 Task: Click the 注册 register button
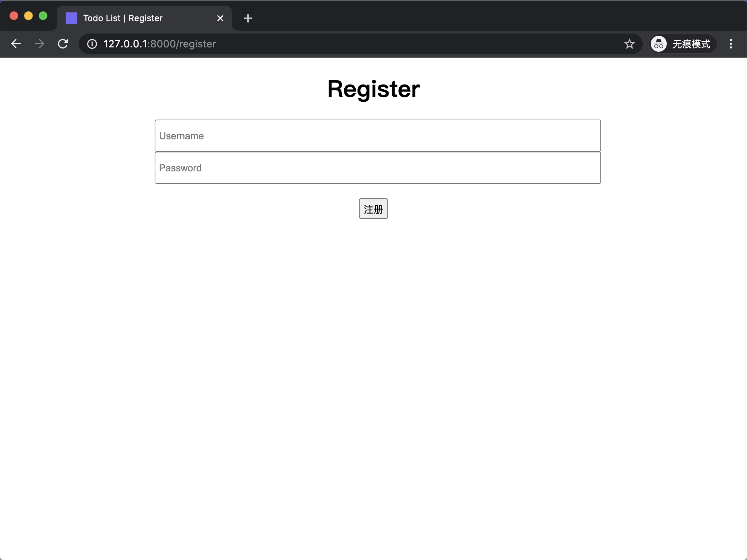(373, 208)
